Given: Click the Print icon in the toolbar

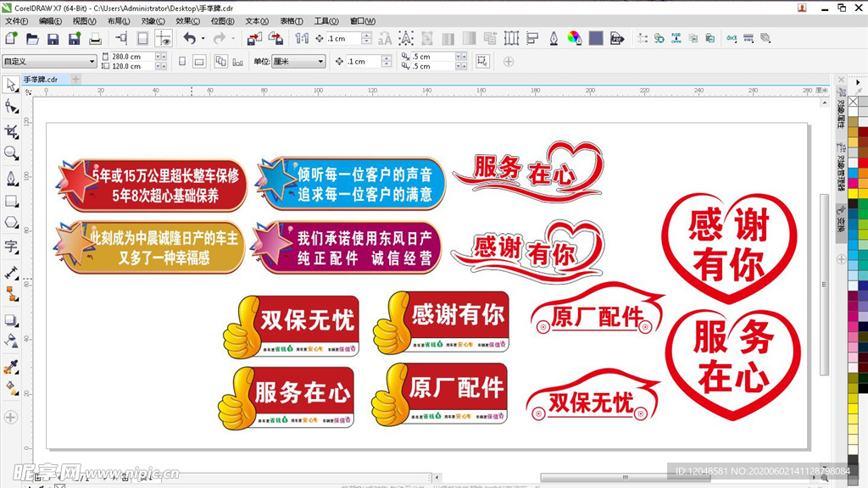Looking at the screenshot, I should [x=95, y=39].
